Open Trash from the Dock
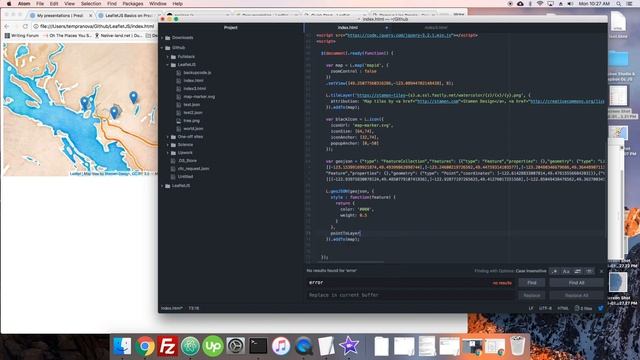Screen dimensions: 640x360 click(x=517, y=346)
